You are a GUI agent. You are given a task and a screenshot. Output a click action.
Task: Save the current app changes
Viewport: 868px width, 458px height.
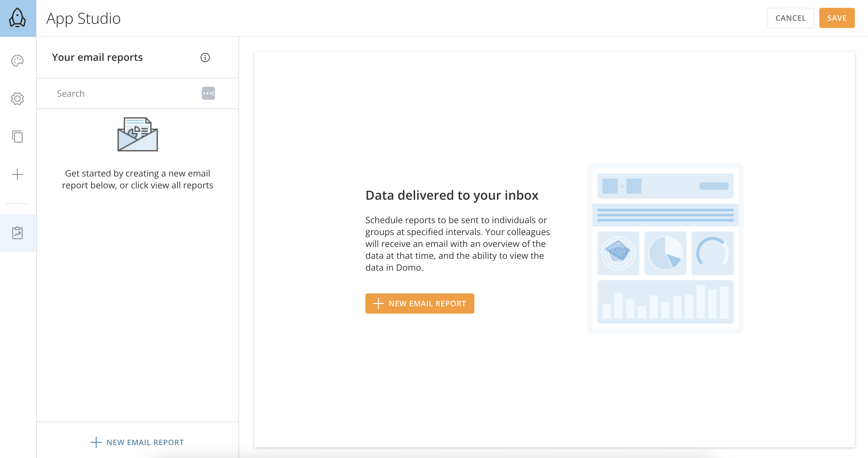[x=837, y=18]
